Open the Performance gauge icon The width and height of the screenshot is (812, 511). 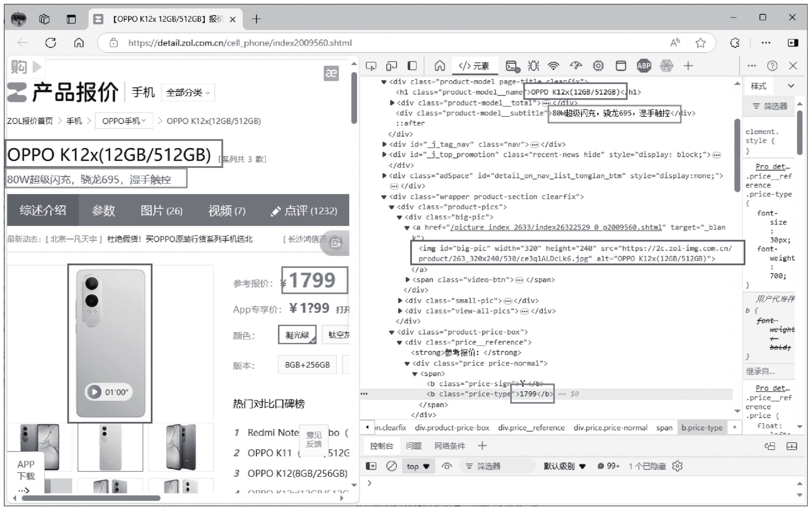coord(575,66)
